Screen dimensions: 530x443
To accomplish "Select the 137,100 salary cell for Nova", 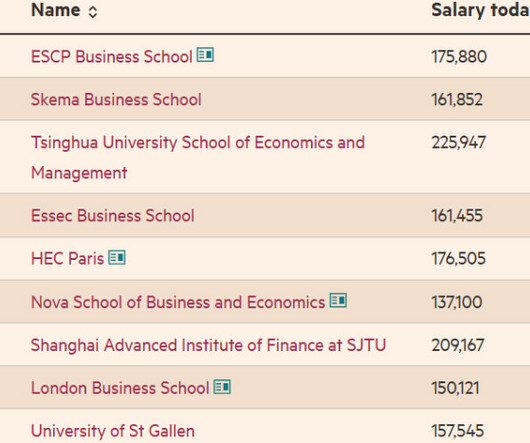I will click(x=457, y=302).
